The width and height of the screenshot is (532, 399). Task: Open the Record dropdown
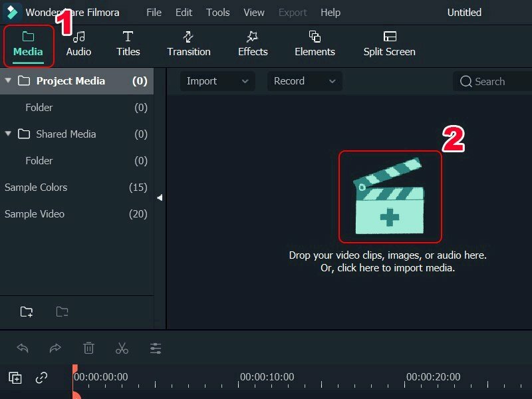click(304, 81)
